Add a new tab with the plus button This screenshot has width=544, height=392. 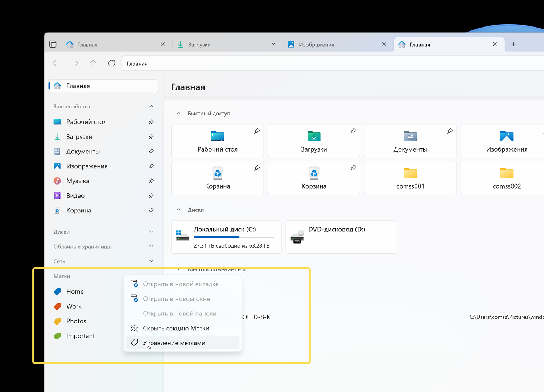[x=513, y=44]
